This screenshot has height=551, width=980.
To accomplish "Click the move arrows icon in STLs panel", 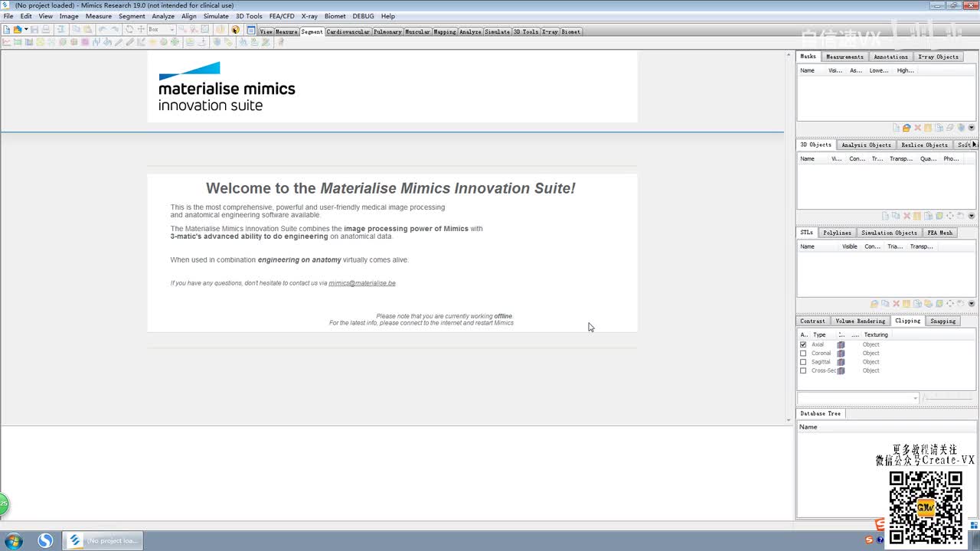I will [950, 304].
